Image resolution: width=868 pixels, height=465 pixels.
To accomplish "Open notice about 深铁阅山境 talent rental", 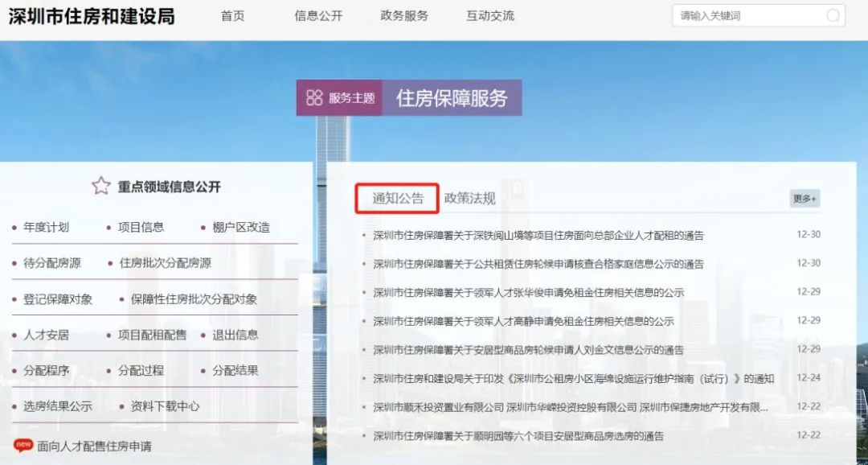I will [x=538, y=236].
